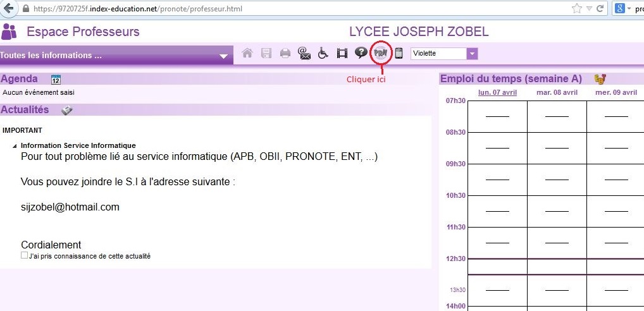Bookmark the page with the star icon
644x311 pixels.
point(576,9)
